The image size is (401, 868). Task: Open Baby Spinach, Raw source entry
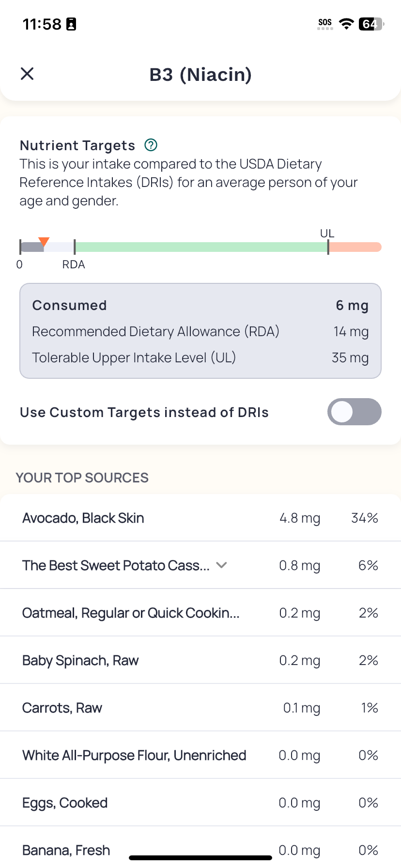(200, 660)
